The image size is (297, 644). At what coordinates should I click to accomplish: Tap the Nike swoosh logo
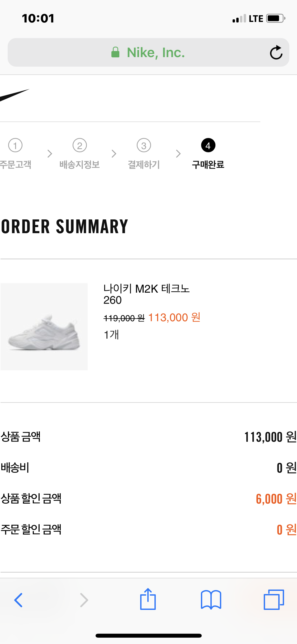(14, 95)
